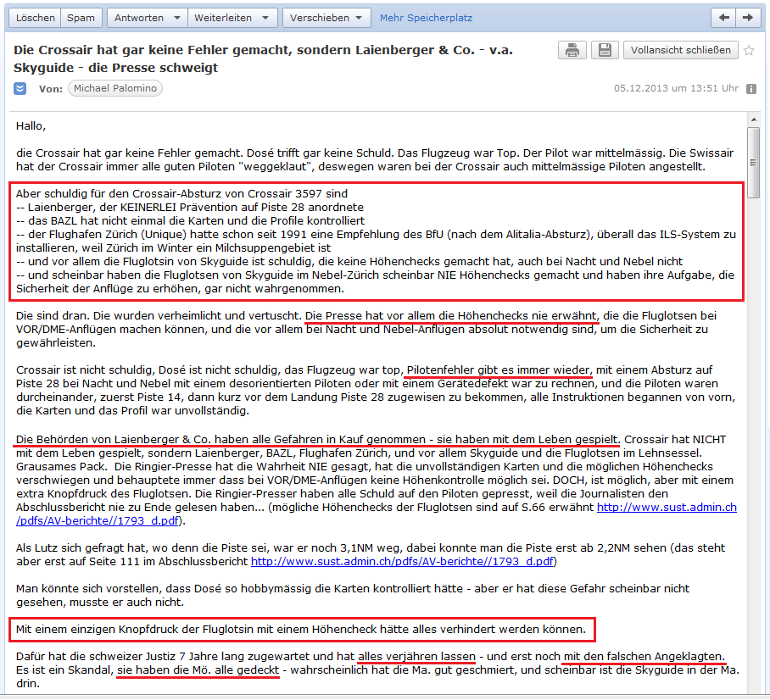
Task: Click the Löschen button
Action: click(x=36, y=18)
